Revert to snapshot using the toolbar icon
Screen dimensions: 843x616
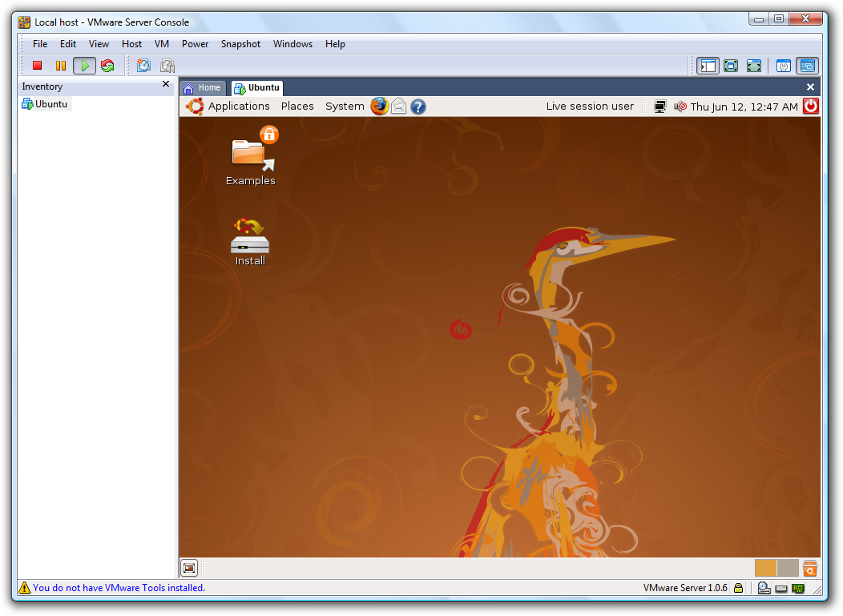point(167,66)
